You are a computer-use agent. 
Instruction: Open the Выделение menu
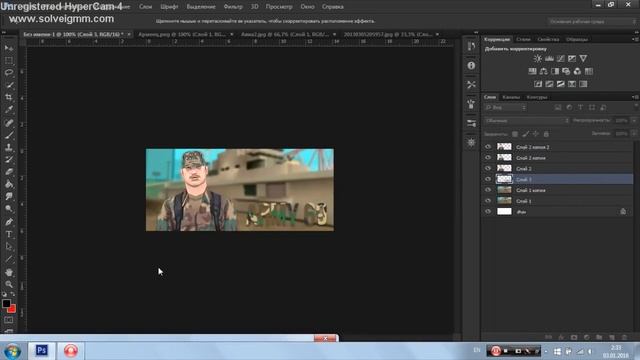(201, 7)
